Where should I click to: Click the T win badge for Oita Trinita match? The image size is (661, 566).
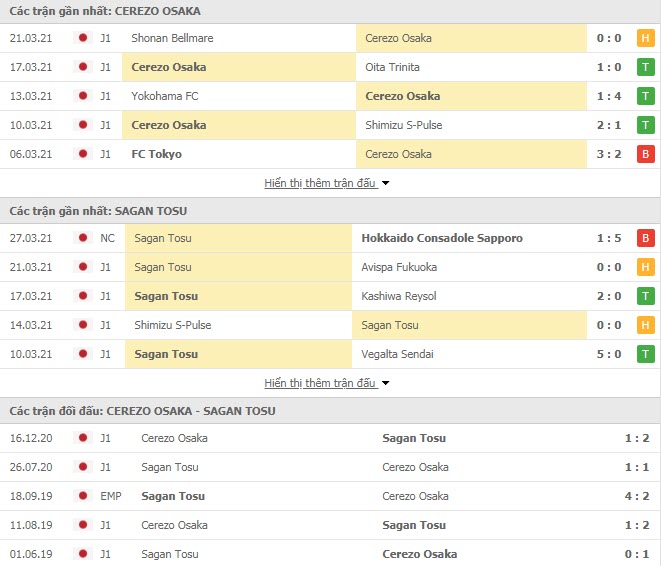(645, 67)
